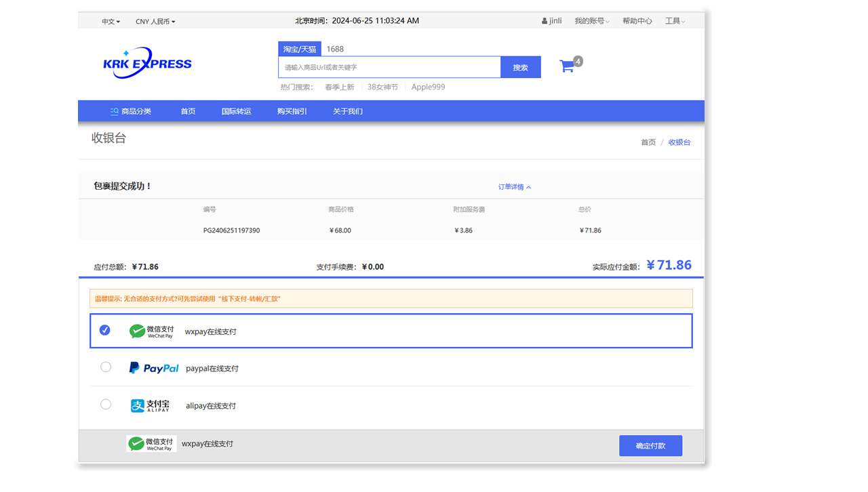The image size is (868, 492).
Task: Open the CNY 人民币 currency dropdown
Action: pos(155,22)
